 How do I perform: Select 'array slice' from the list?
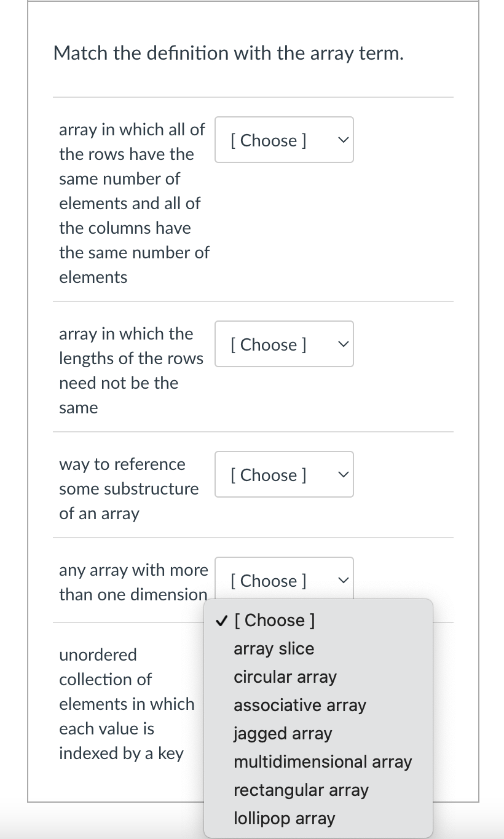[274, 648]
